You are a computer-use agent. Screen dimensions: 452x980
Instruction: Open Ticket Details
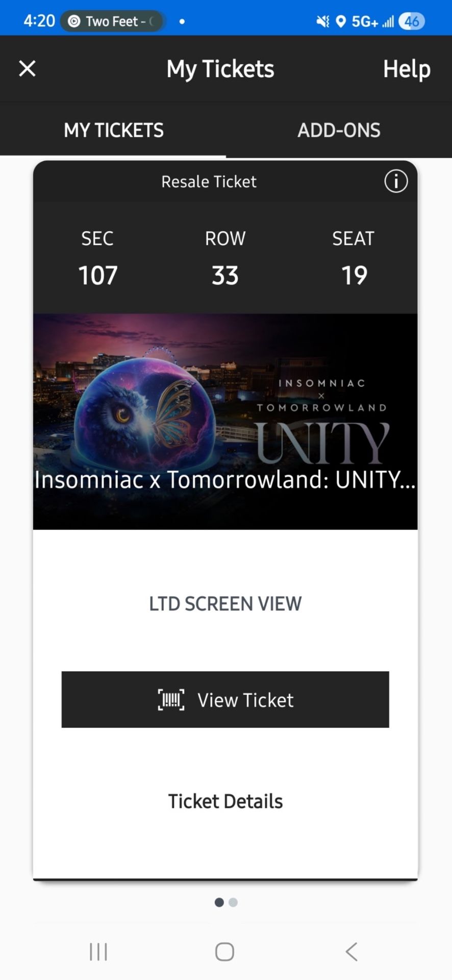click(x=225, y=801)
